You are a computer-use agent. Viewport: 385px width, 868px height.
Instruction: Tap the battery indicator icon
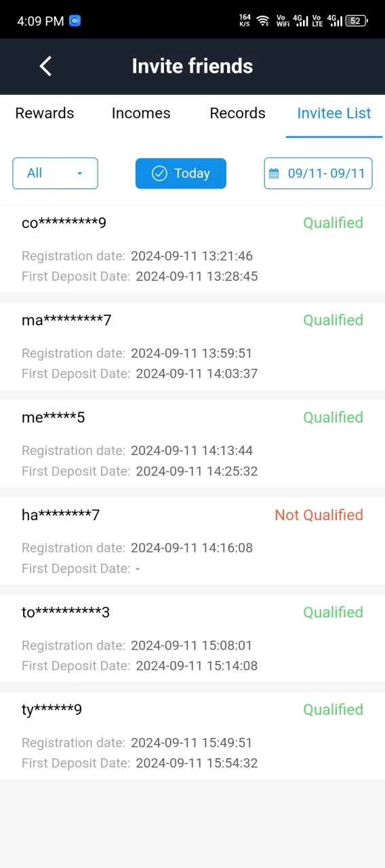(x=357, y=20)
